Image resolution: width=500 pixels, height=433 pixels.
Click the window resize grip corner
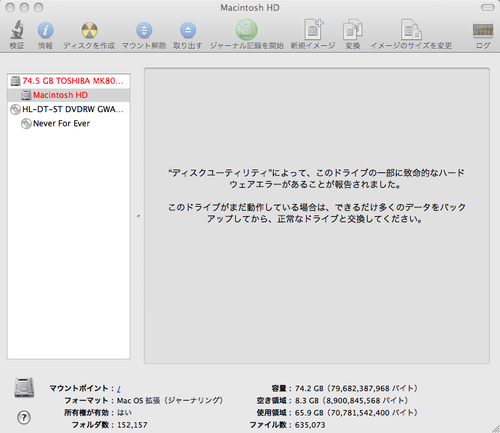(x=496, y=429)
